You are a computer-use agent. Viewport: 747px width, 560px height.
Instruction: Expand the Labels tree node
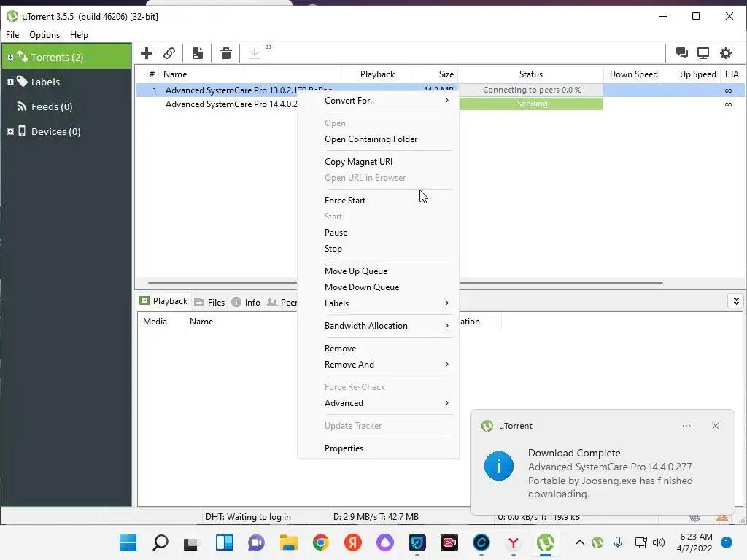point(10,82)
